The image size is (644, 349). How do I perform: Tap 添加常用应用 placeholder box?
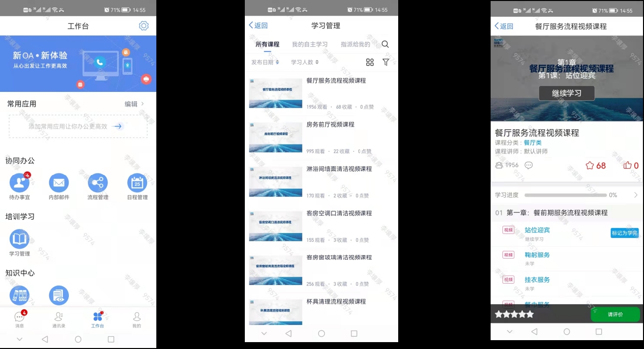click(78, 126)
